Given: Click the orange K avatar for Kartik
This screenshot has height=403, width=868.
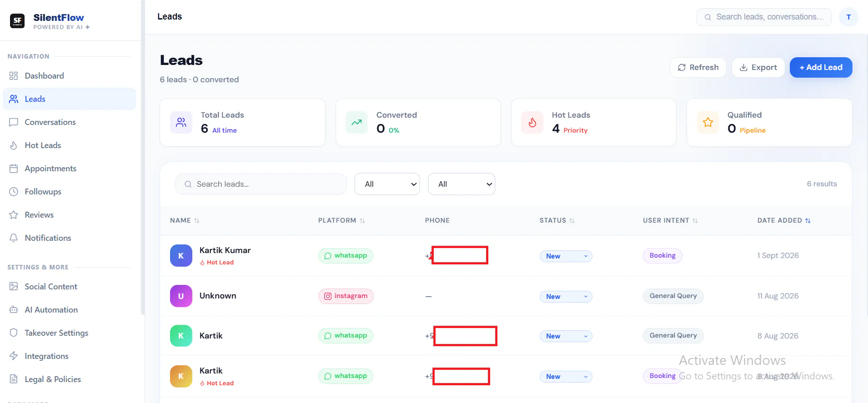Looking at the screenshot, I should coord(181,376).
